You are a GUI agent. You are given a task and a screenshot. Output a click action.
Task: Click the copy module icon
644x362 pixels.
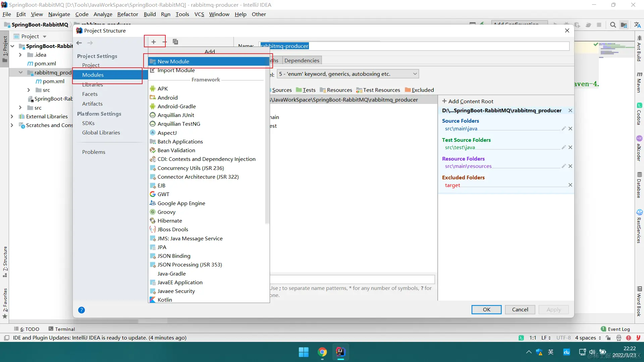(175, 42)
